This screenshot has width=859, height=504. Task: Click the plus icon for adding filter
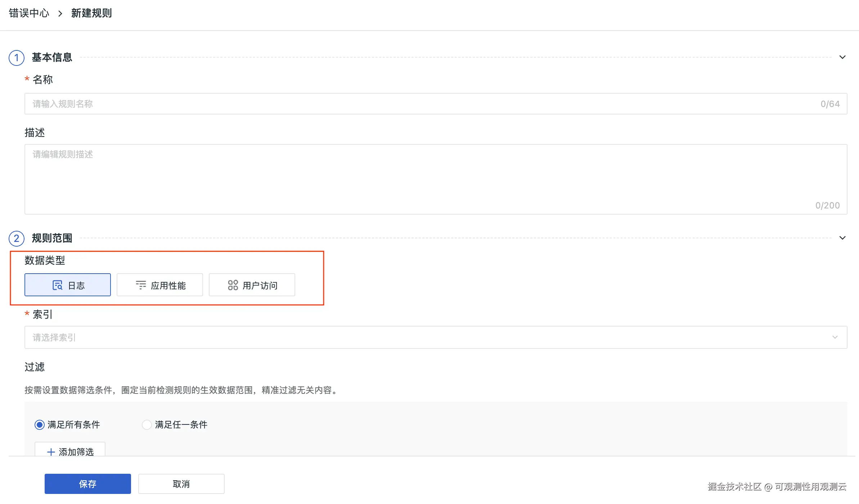click(51, 451)
